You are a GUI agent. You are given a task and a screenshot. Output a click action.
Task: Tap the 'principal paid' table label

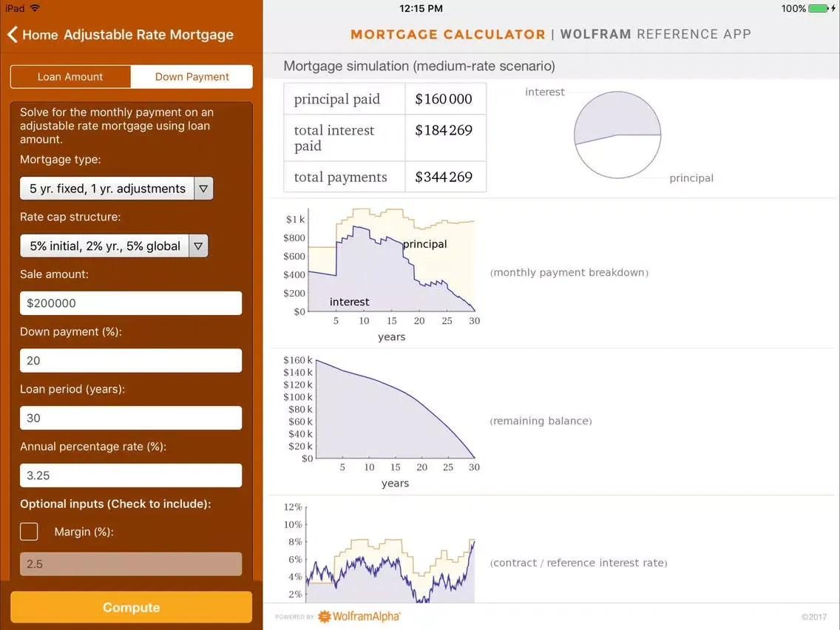point(337,99)
